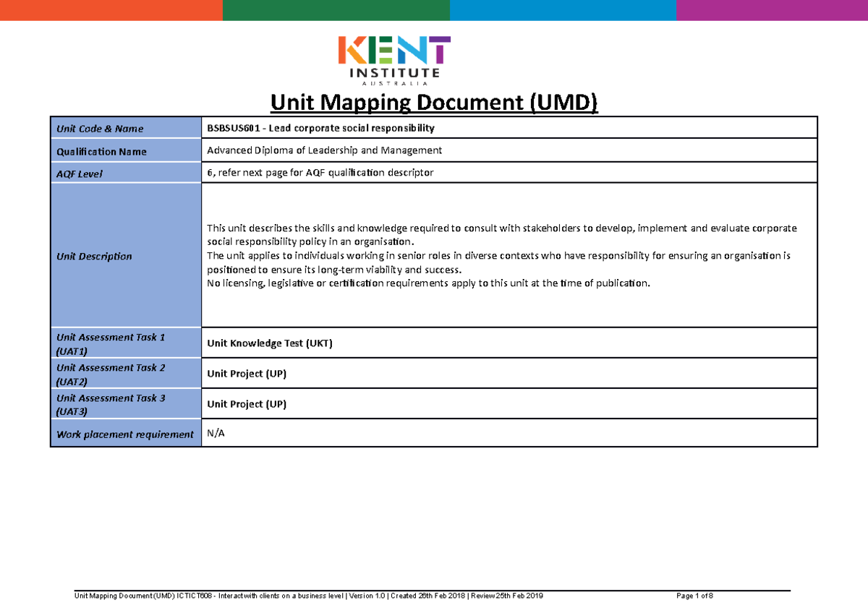This screenshot has height=613, width=868.
Task: Select the green letter E in KENT logo
Action: (379, 51)
